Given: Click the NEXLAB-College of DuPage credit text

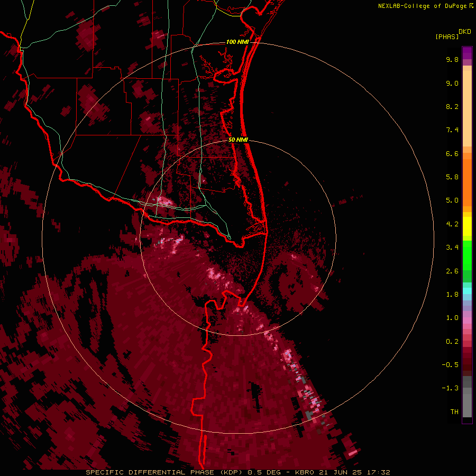Looking at the screenshot, I should click(423, 6).
